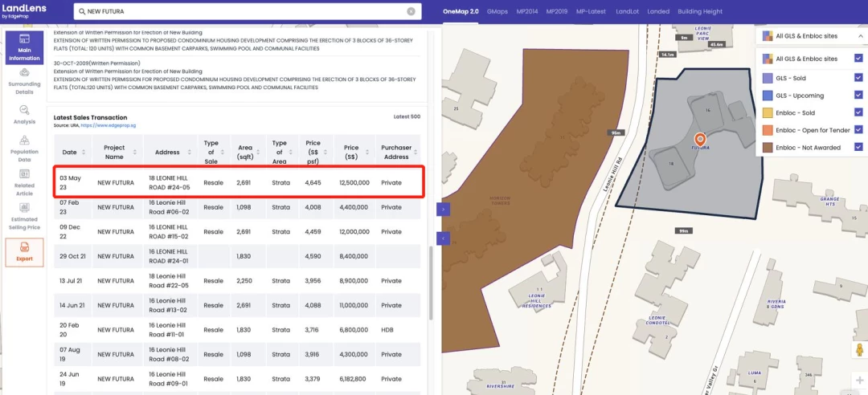This screenshot has width=868, height=395.
Task: Click the 8,900,000 price cell
Action: click(353, 281)
